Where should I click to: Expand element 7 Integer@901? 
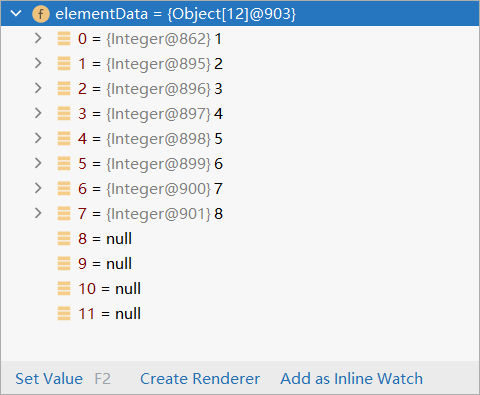point(38,213)
